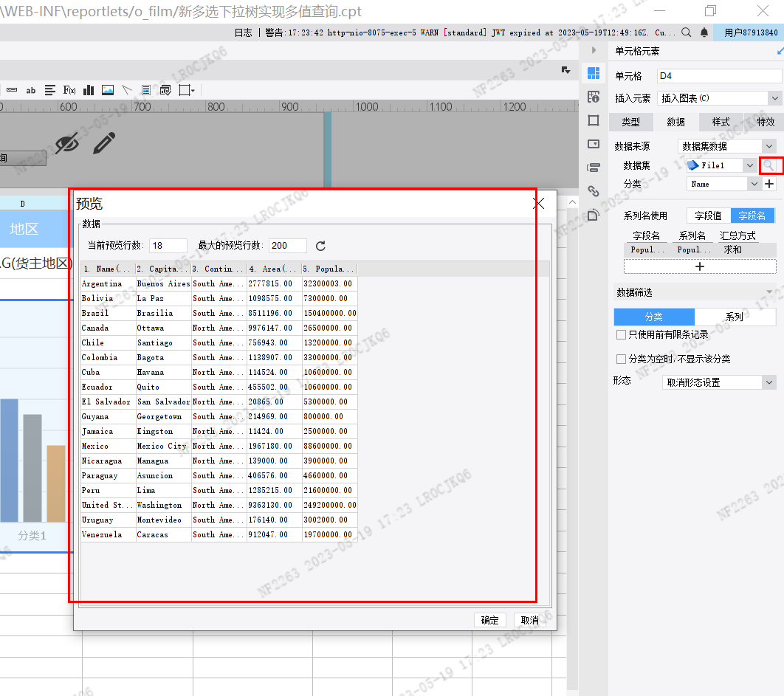This screenshot has width=784, height=696.
Task: Add a series row with the plus button
Action: 700,266
